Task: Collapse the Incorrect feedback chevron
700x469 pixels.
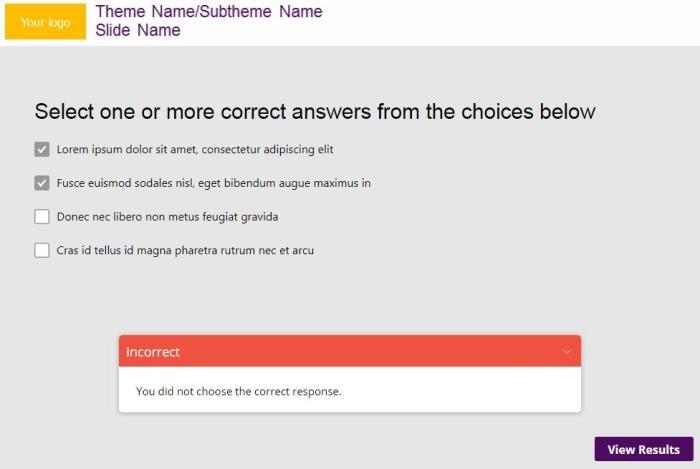Action: [567, 352]
